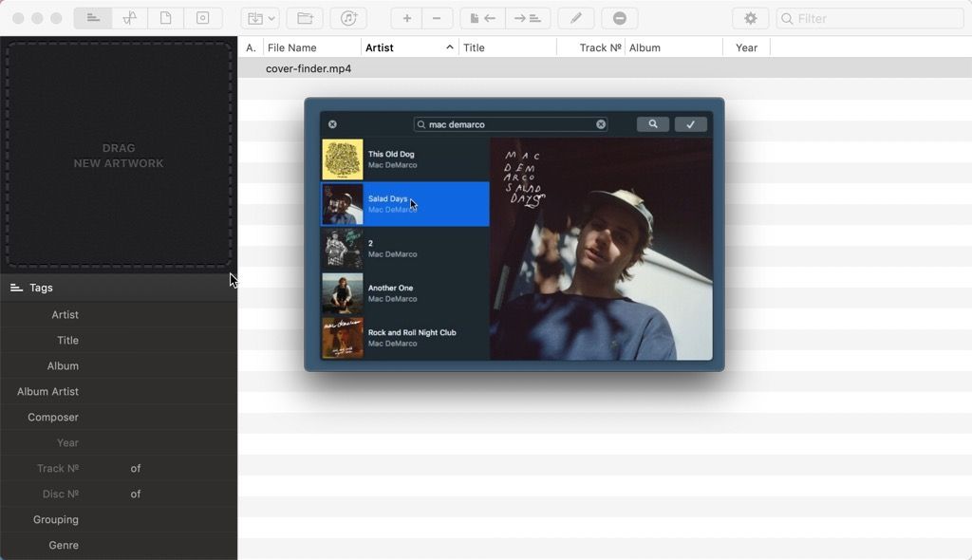Viewport: 972px width, 560px height.
Task: Click the minus remove files button
Action: (x=437, y=18)
